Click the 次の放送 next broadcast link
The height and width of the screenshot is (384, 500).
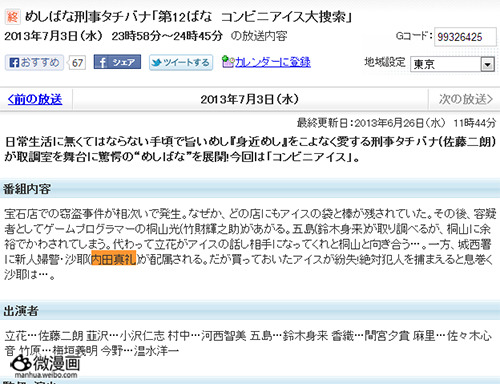click(465, 99)
